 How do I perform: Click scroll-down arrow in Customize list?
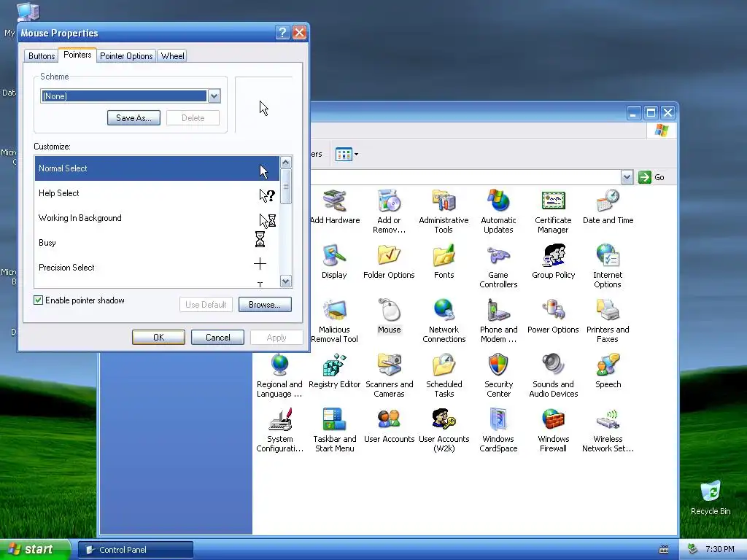click(x=286, y=281)
